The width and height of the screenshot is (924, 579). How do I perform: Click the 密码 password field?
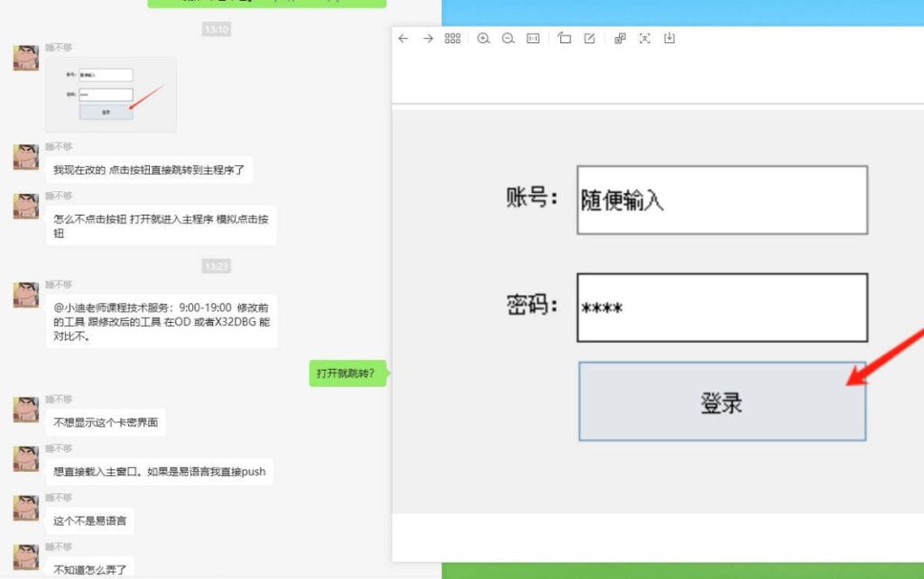coord(722,308)
